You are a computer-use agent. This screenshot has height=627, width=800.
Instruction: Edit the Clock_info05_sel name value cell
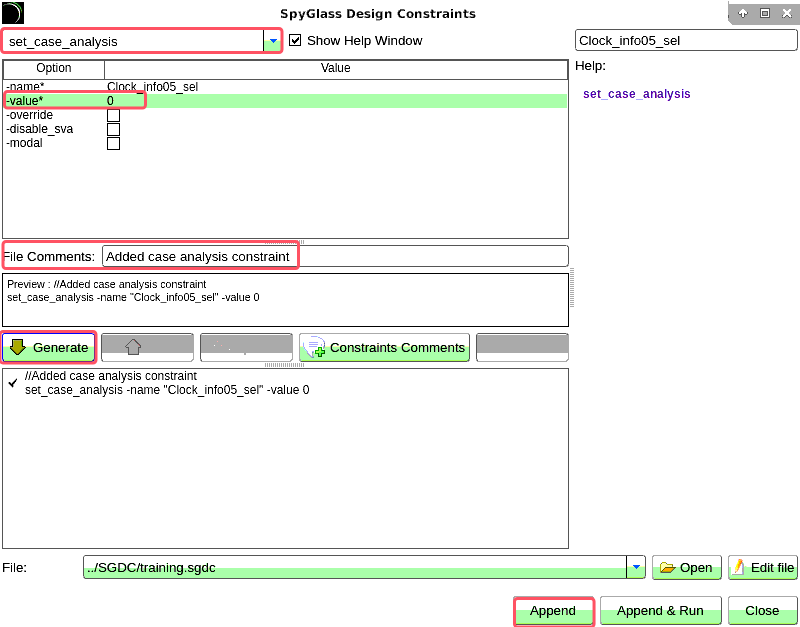pos(337,87)
